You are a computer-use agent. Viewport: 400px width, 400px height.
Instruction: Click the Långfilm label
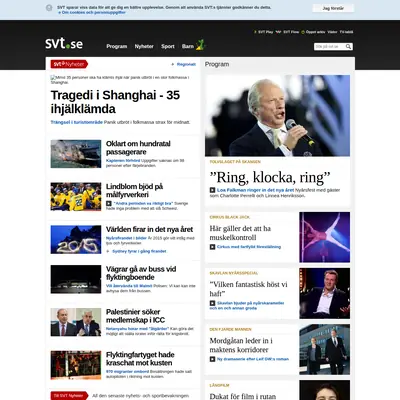[x=219, y=385]
